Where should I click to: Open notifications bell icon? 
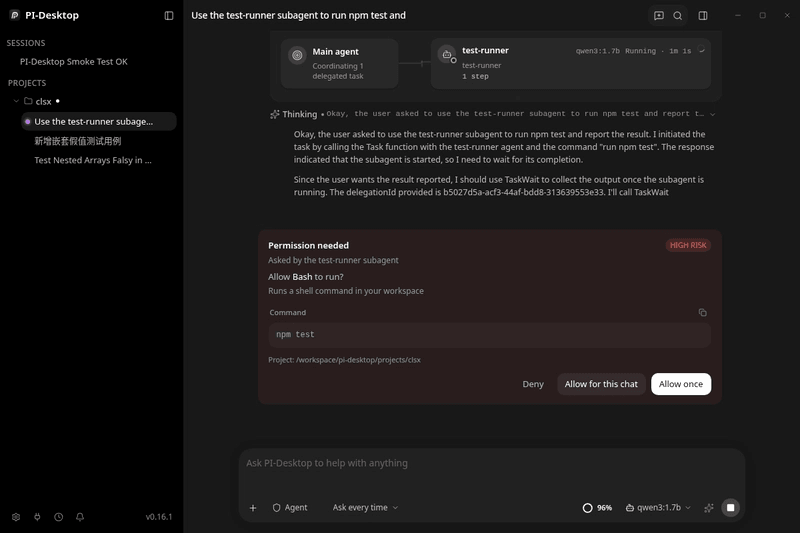(x=80, y=517)
